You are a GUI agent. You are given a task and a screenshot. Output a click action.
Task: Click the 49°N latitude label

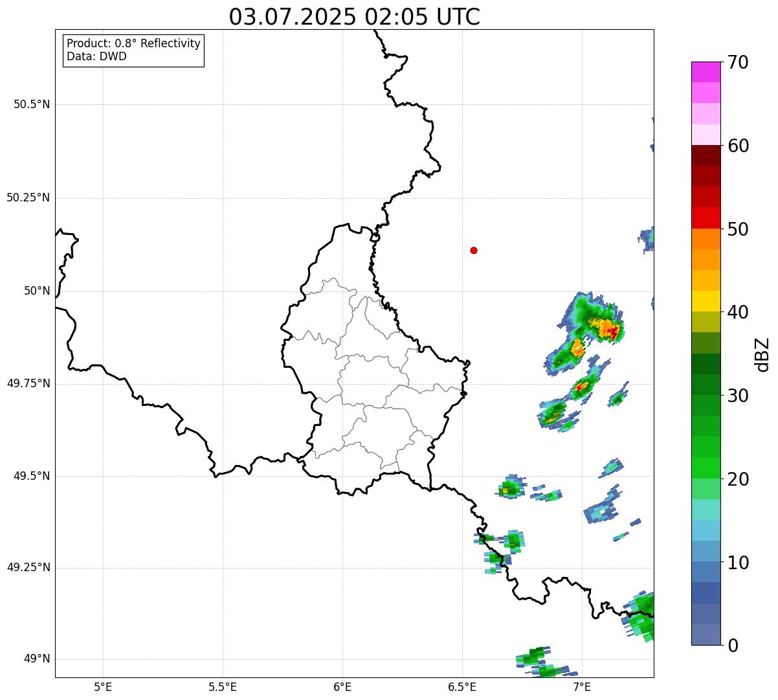(x=37, y=659)
